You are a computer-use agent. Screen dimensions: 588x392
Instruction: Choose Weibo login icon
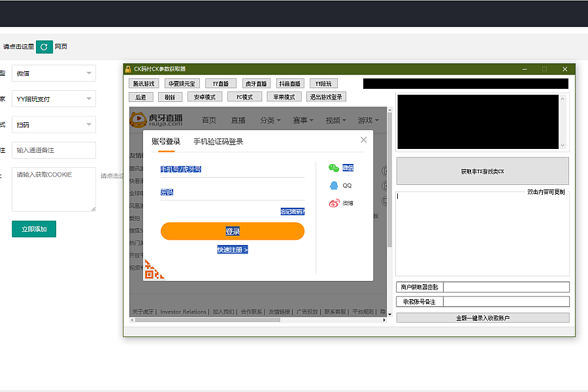(x=334, y=203)
